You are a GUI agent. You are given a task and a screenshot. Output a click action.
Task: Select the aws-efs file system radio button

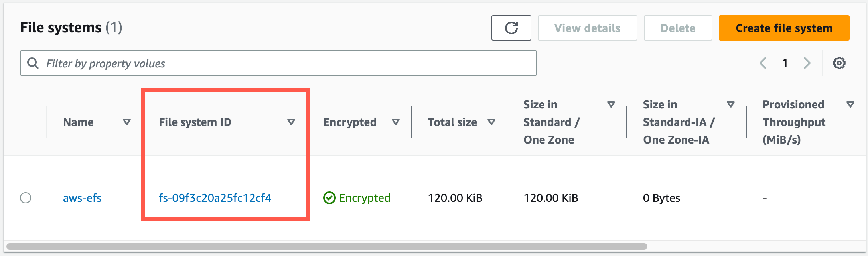(x=26, y=197)
